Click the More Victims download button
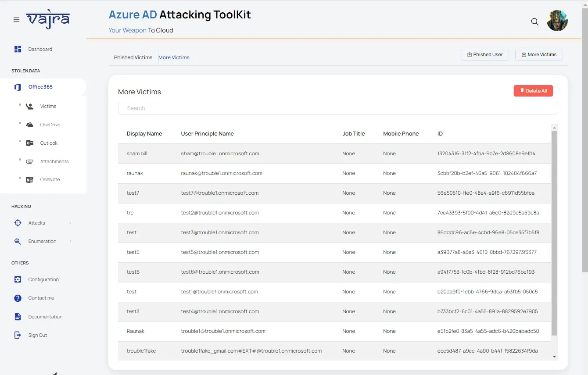The width and height of the screenshot is (588, 375). [539, 54]
